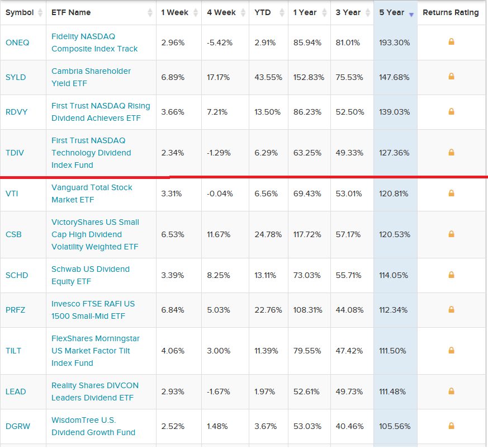Open the RDVY symbol link

click(x=17, y=112)
